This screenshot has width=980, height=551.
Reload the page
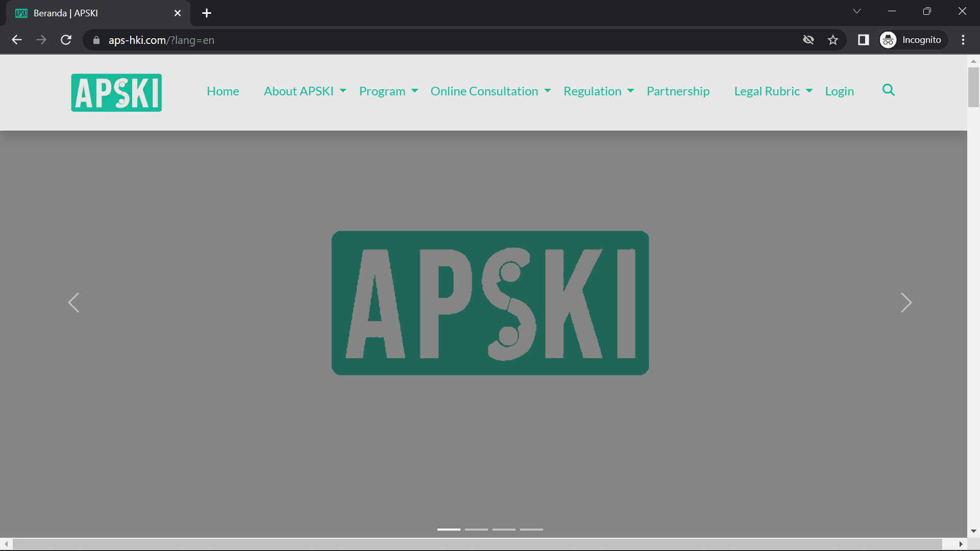pos(66,40)
